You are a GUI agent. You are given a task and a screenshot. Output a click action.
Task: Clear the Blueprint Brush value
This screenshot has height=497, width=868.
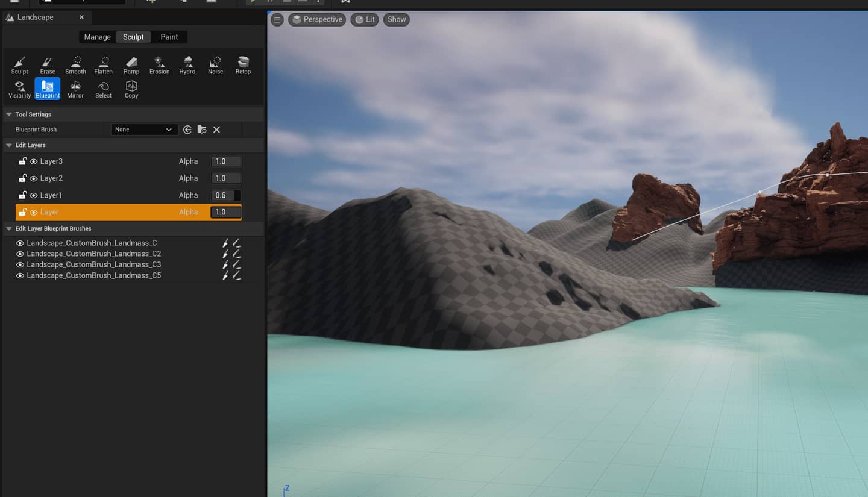click(216, 130)
